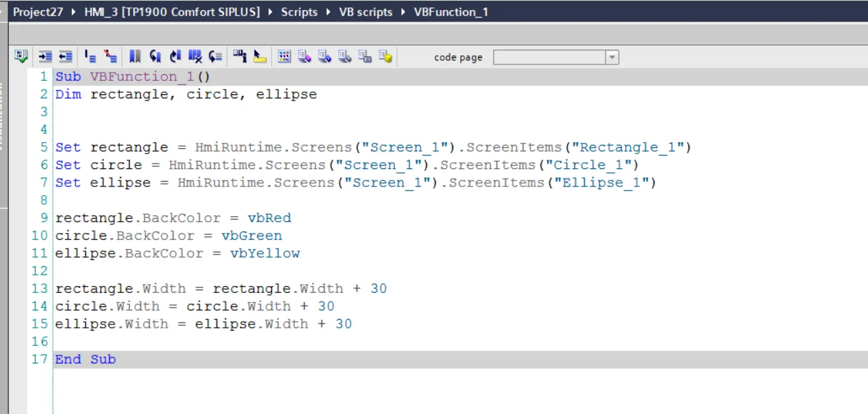The image size is (868, 414).
Task: Open the code page dropdown
Action: coord(612,57)
